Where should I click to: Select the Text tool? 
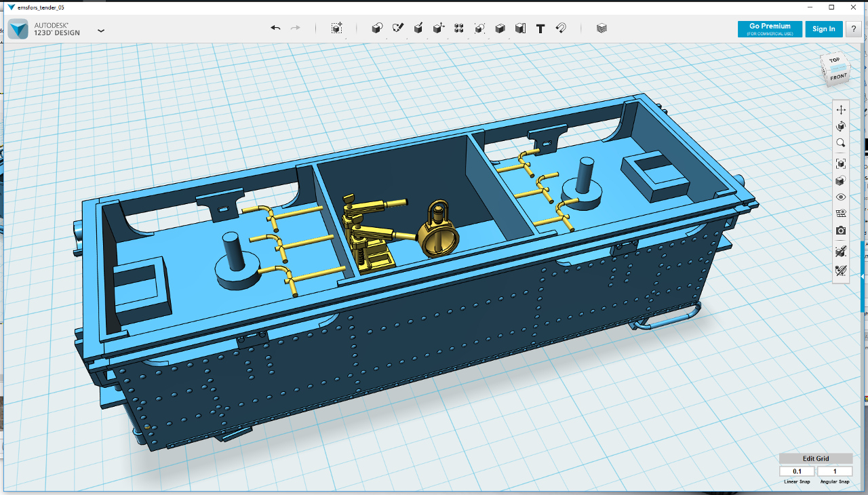click(540, 28)
